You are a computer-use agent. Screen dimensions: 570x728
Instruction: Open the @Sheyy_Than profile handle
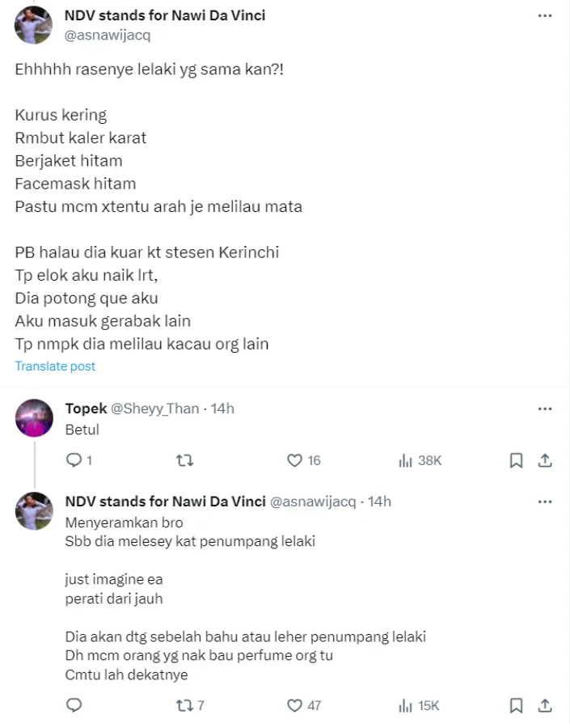pos(154,408)
